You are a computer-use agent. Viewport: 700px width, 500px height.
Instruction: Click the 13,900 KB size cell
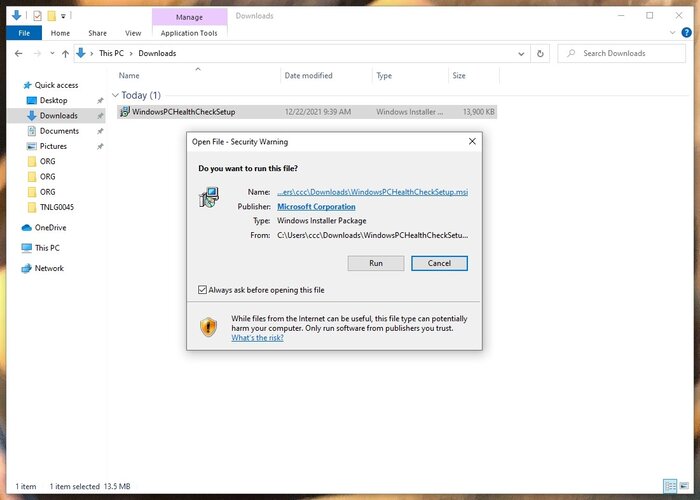tap(479, 112)
